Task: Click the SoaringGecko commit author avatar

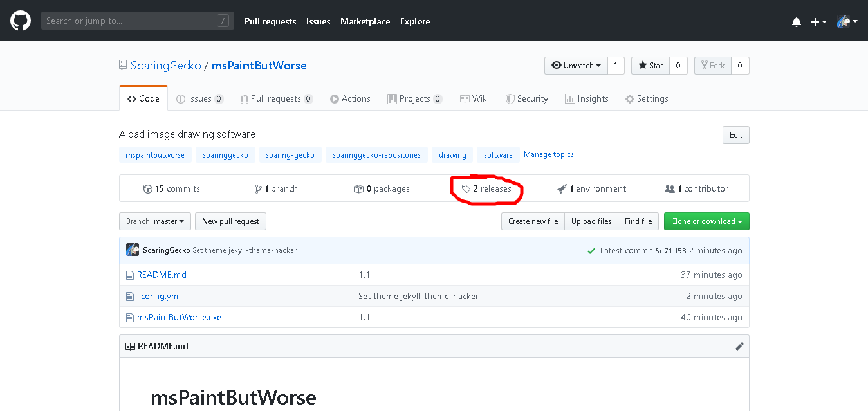Action: click(x=133, y=250)
